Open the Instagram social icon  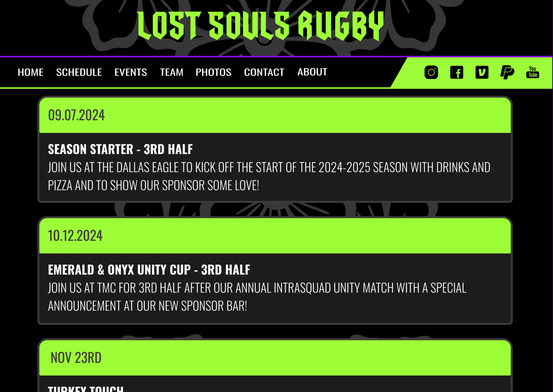click(431, 73)
